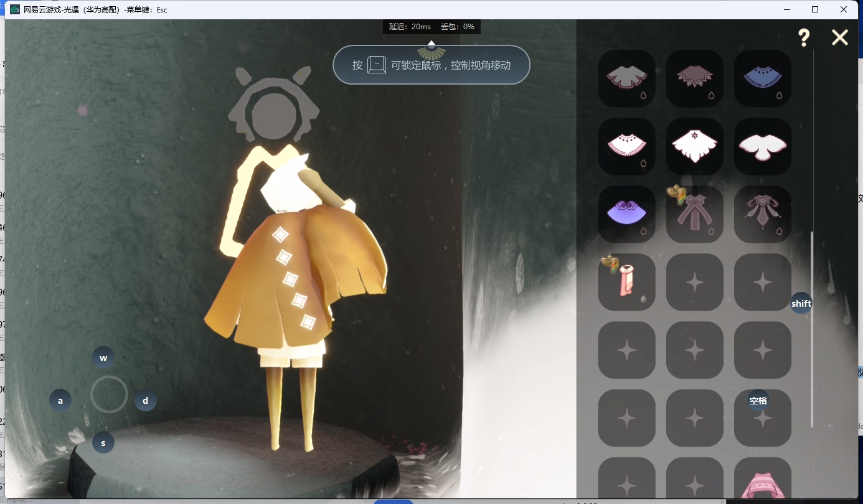Tap the on-screen A key

pos(60,401)
